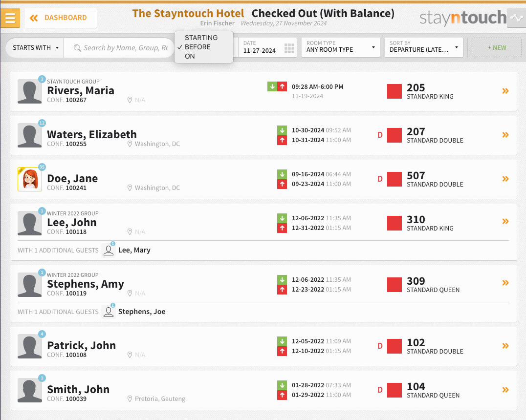Select additional guest Stephens, Joe

tap(142, 312)
